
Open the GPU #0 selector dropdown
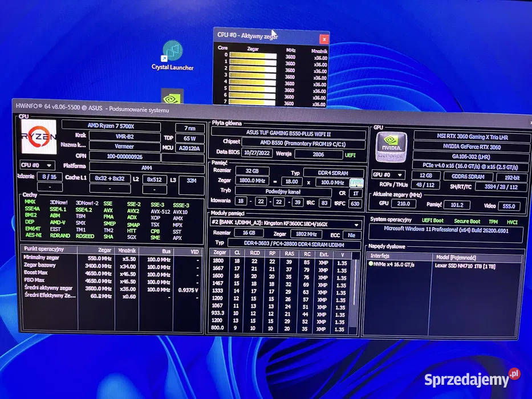click(x=389, y=174)
